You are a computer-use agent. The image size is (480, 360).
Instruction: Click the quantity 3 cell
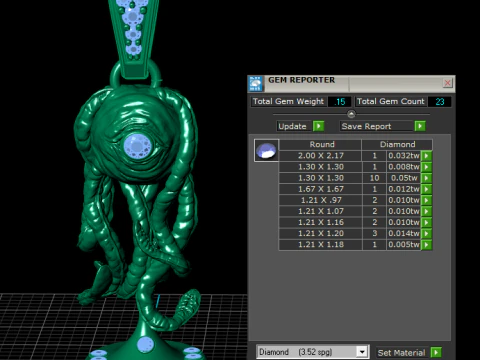coord(374,233)
